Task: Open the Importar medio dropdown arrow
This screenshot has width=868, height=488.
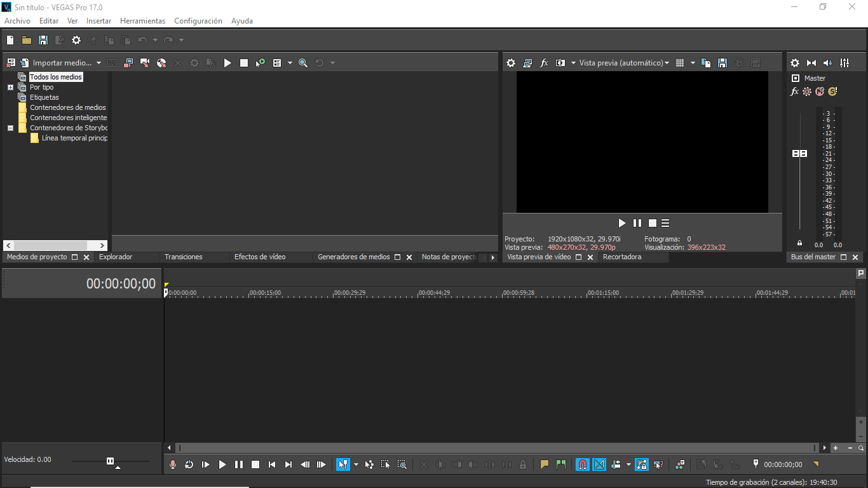Action: 98,63
